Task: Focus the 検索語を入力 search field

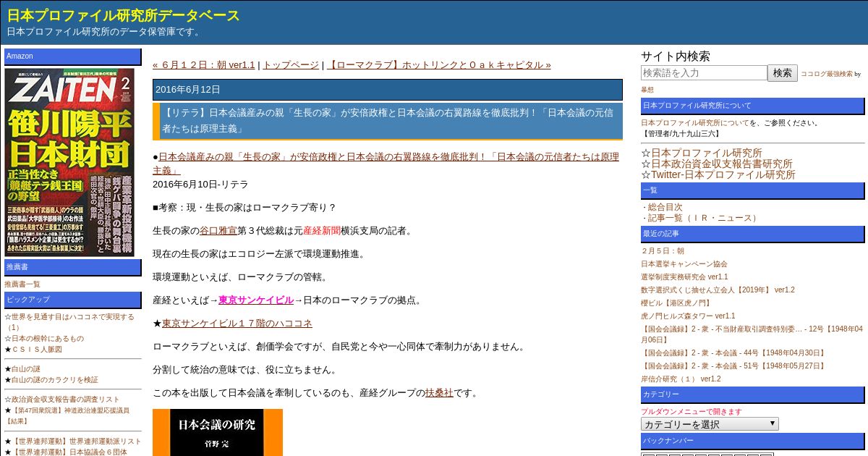Action: coord(704,73)
